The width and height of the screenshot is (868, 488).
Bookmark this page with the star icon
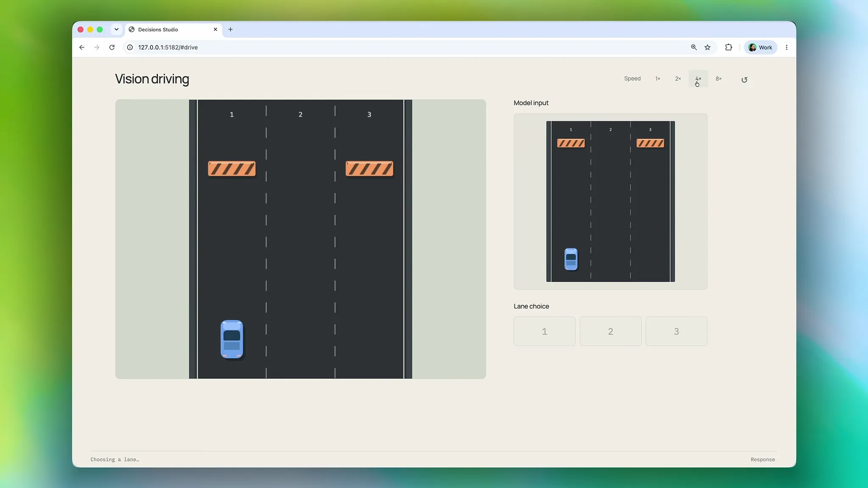[x=707, y=47]
